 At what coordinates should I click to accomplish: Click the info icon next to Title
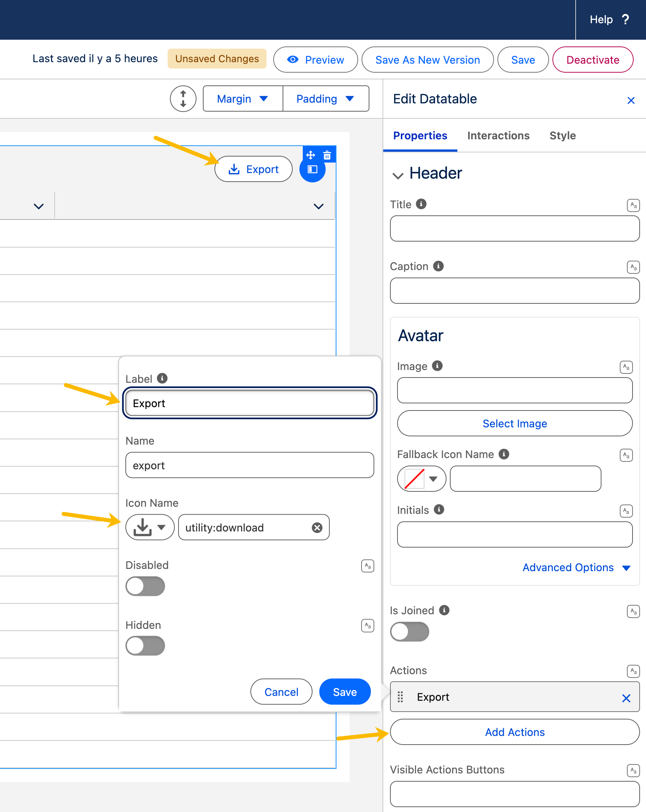coord(421,204)
